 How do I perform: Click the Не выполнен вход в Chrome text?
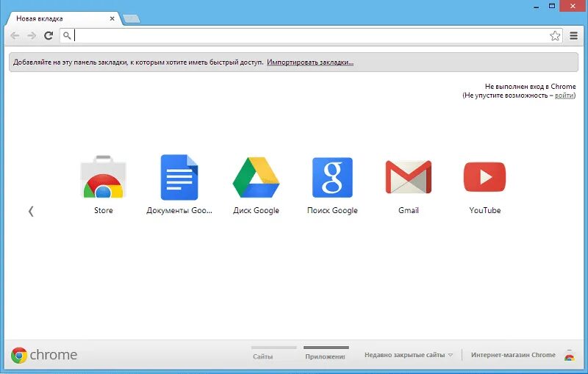530,87
